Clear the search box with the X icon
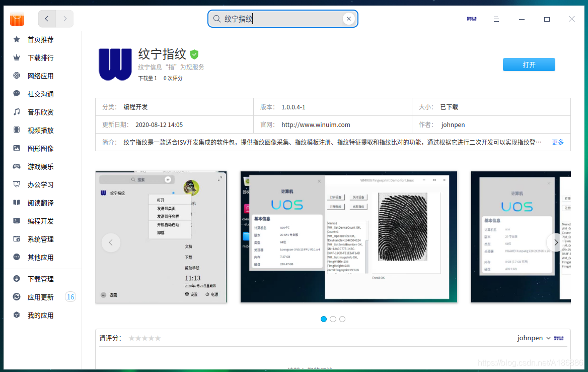 [349, 19]
